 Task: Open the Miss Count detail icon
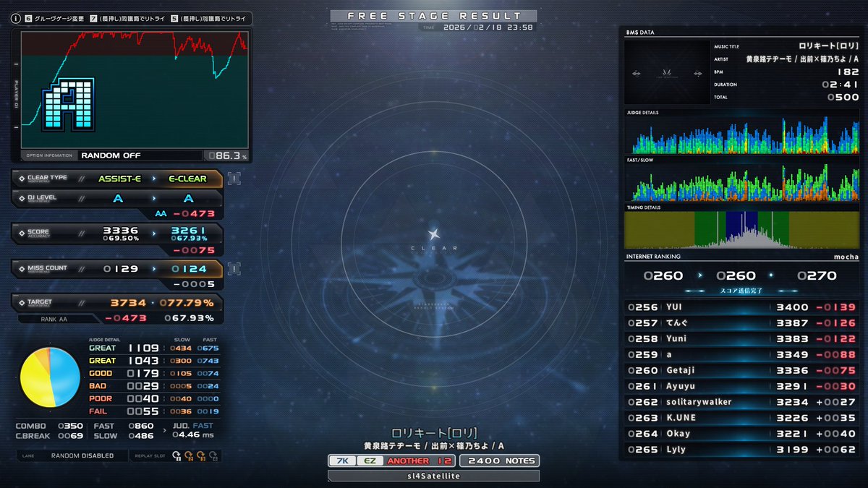(x=233, y=268)
